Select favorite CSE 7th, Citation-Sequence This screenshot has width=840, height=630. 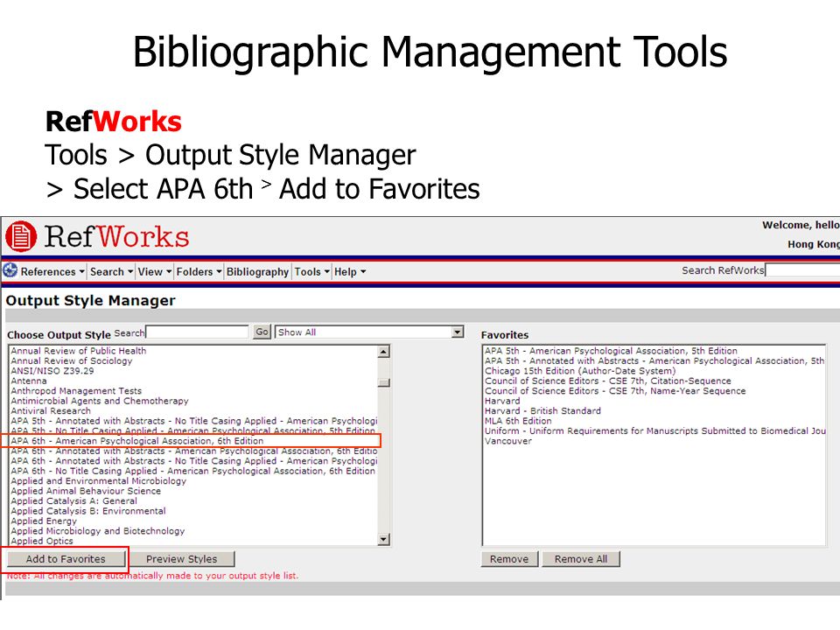tap(607, 381)
